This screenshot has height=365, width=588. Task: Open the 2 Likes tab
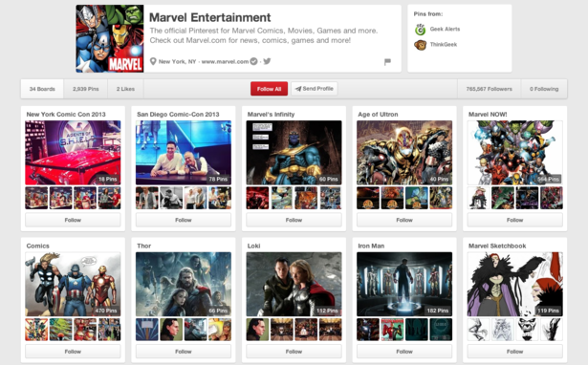click(x=125, y=89)
